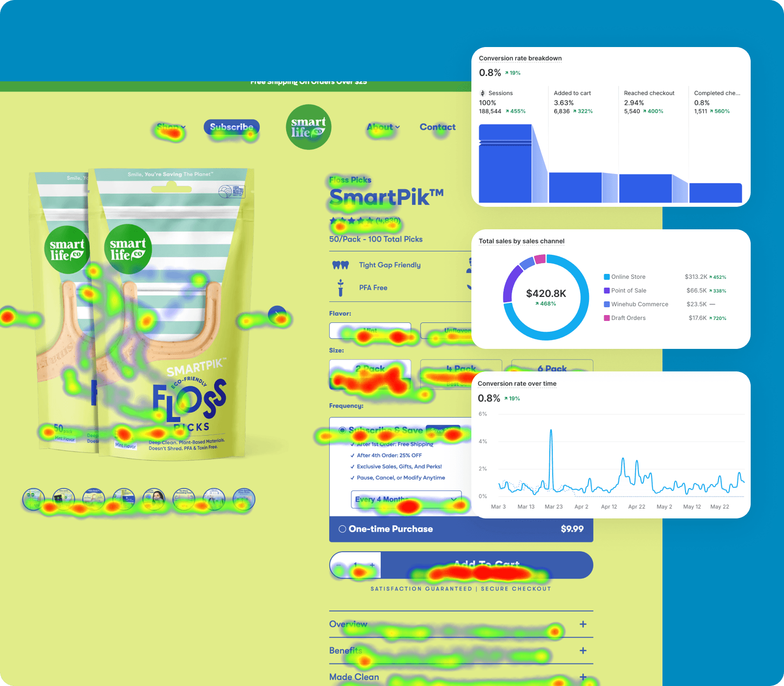Open the 'New Look!' product thumbnail
Screen dimensions: 784x686
point(64,499)
